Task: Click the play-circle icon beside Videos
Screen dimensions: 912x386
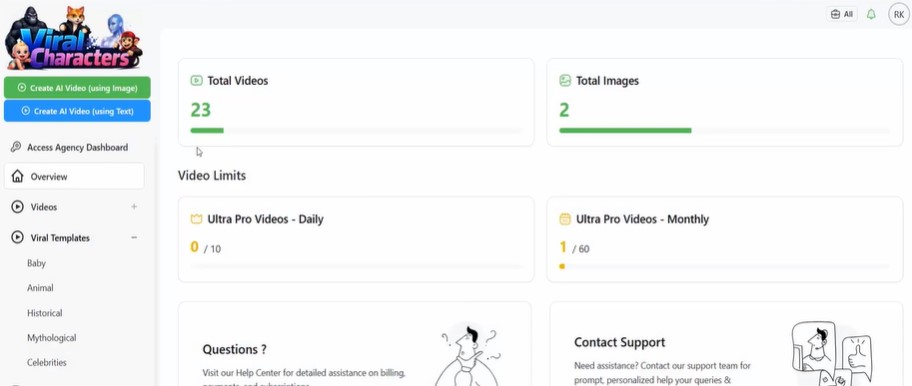Action: [18, 207]
